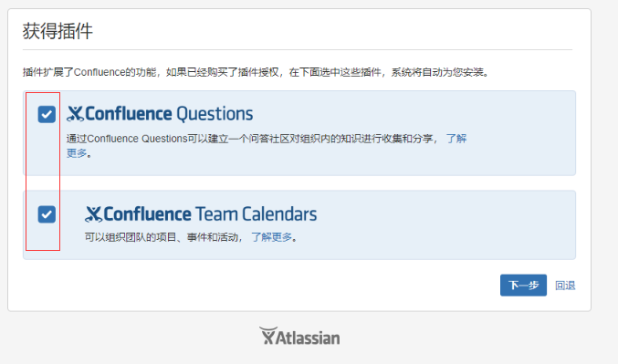Click the Atlassian logo icon in footer

click(x=268, y=336)
